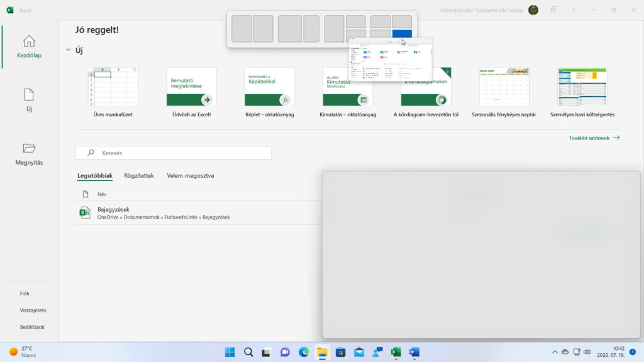Click the Bejegyzések Excel file icon
Screen dimensions: 644x362
(85, 212)
